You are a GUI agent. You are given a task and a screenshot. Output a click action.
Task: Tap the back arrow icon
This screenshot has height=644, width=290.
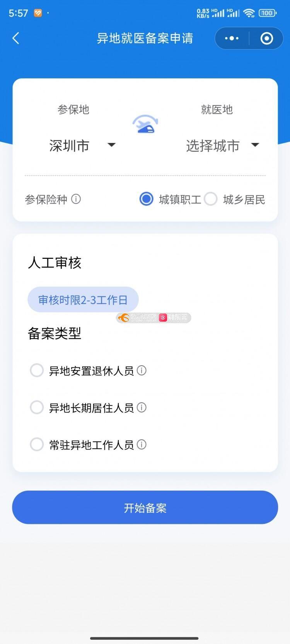click(x=16, y=38)
